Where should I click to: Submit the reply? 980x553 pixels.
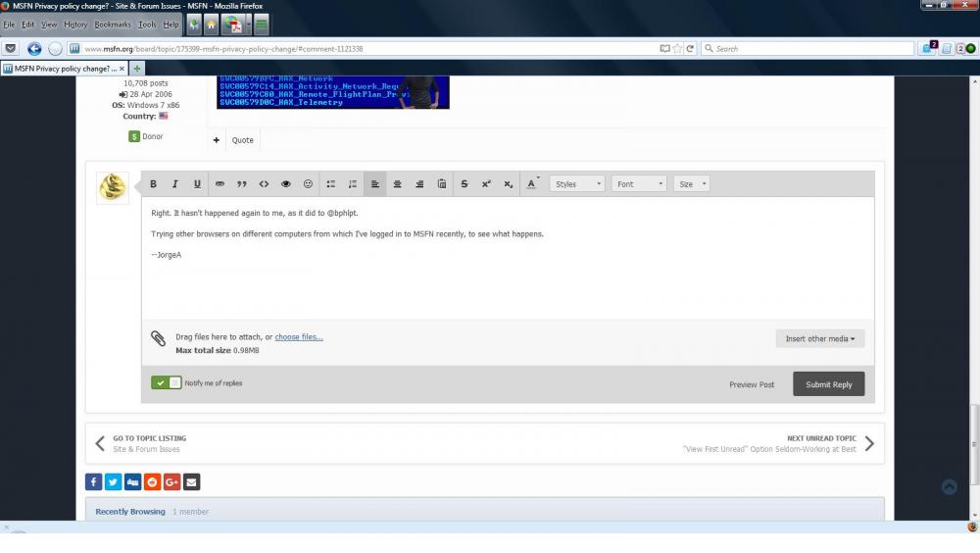point(828,384)
